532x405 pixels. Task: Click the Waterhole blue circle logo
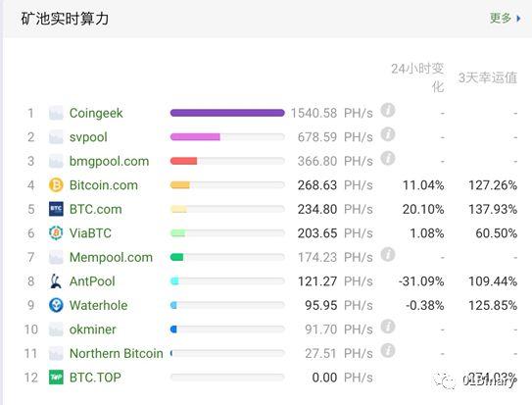click(56, 305)
